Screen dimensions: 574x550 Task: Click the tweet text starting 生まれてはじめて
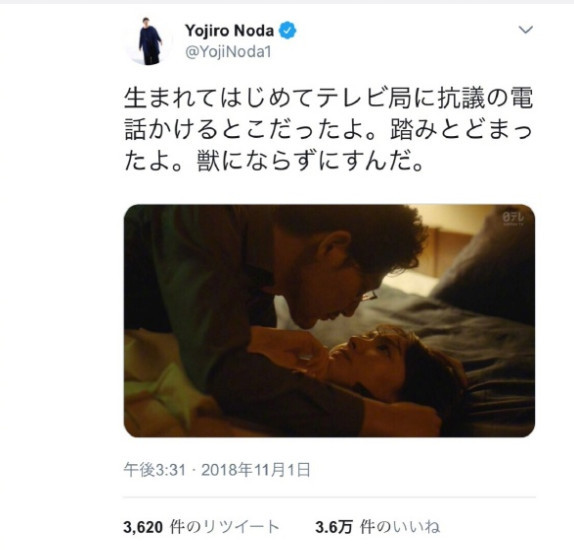pyautogui.click(x=328, y=130)
